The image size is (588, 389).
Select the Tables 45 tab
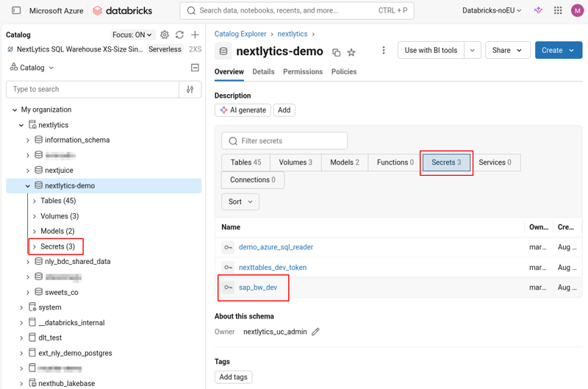coord(245,163)
